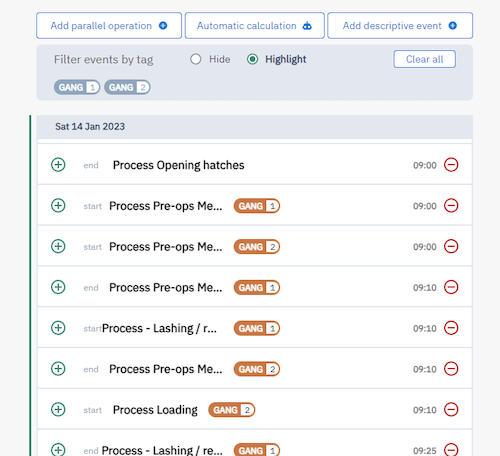Remove the Process Opening hatches event
This screenshot has height=456, width=500.
click(x=451, y=165)
